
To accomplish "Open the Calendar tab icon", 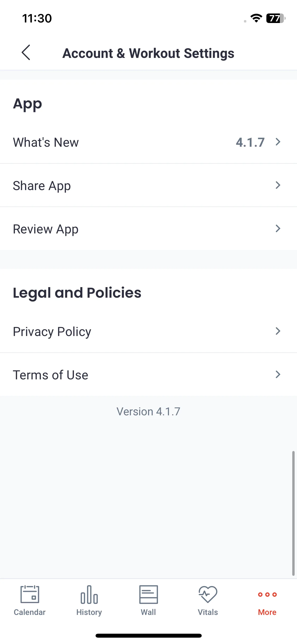I will 30,594.
